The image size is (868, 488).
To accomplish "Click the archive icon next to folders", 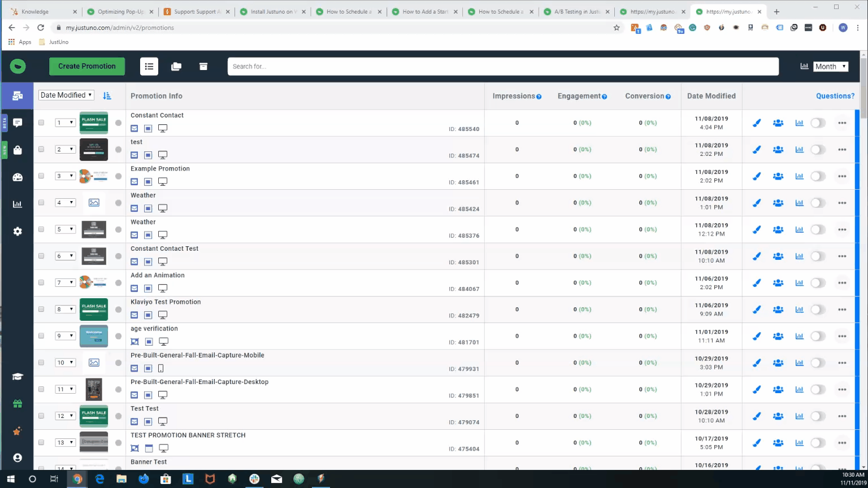I will point(203,66).
